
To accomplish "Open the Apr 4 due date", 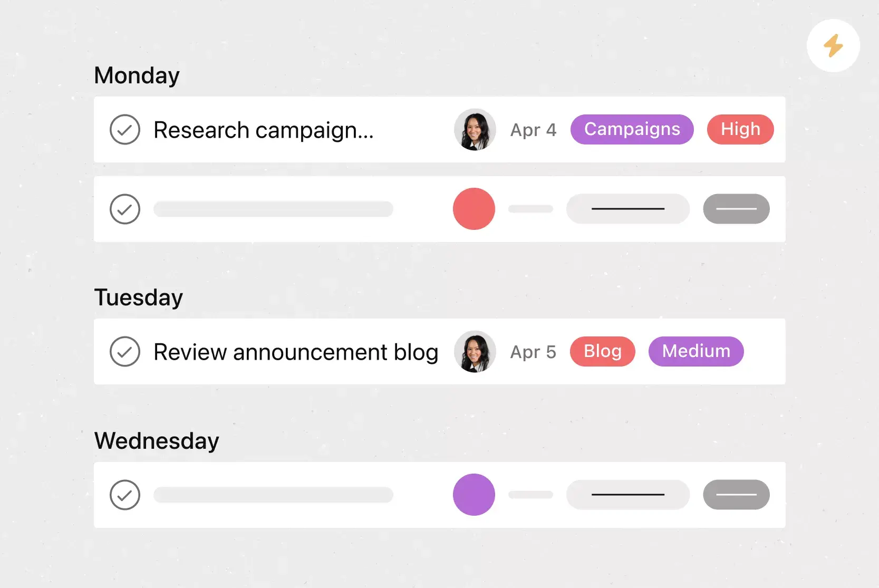I will [x=533, y=130].
